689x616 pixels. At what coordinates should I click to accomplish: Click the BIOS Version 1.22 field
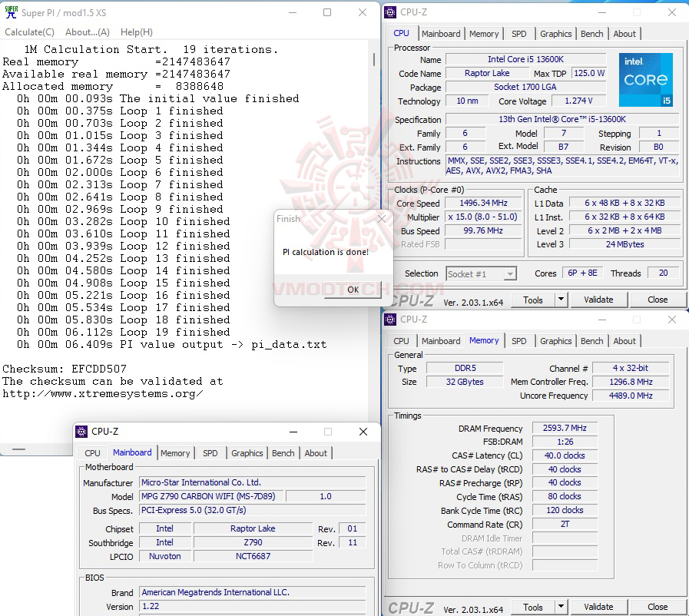coord(252,606)
